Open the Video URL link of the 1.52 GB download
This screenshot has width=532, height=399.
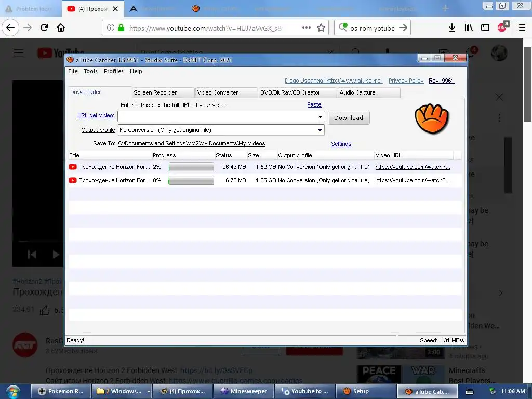pos(413,167)
